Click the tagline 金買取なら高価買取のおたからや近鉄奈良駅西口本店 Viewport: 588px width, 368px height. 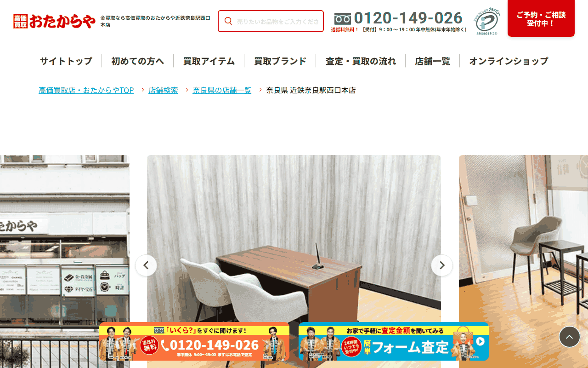coord(155,21)
